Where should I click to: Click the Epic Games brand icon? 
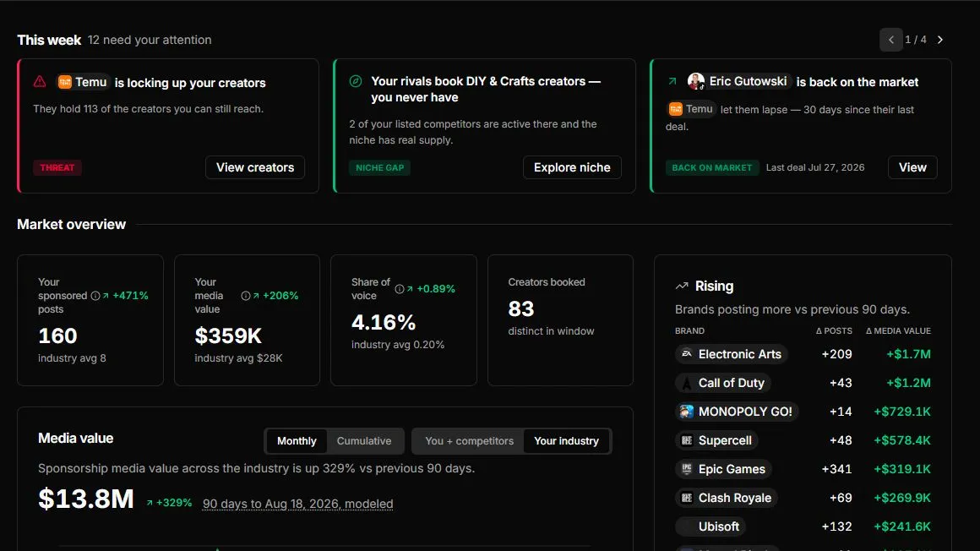click(x=687, y=469)
